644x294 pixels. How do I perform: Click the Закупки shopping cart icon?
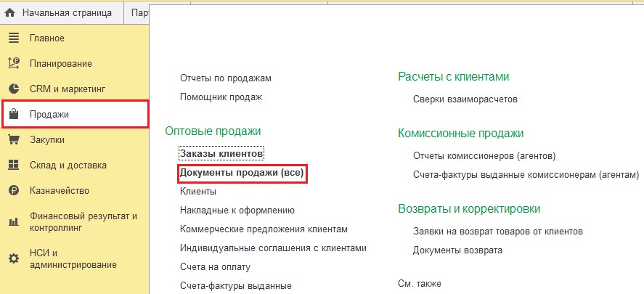pyautogui.click(x=14, y=140)
